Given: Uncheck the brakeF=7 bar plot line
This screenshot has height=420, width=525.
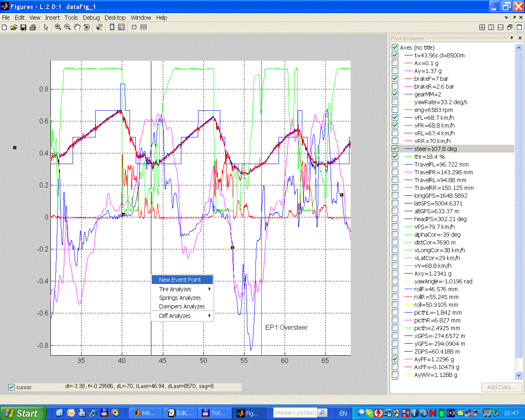Looking at the screenshot, I should pyautogui.click(x=395, y=79).
